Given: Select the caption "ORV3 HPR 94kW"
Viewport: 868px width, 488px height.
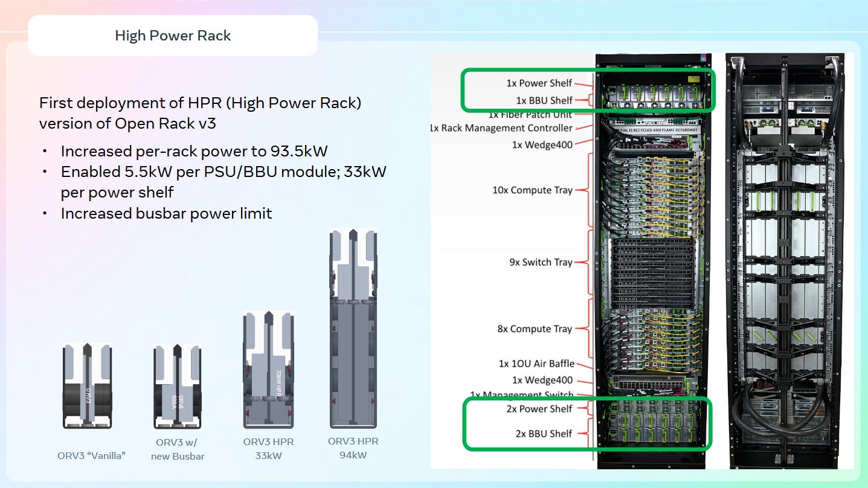Looking at the screenshot, I should pyautogui.click(x=353, y=448).
